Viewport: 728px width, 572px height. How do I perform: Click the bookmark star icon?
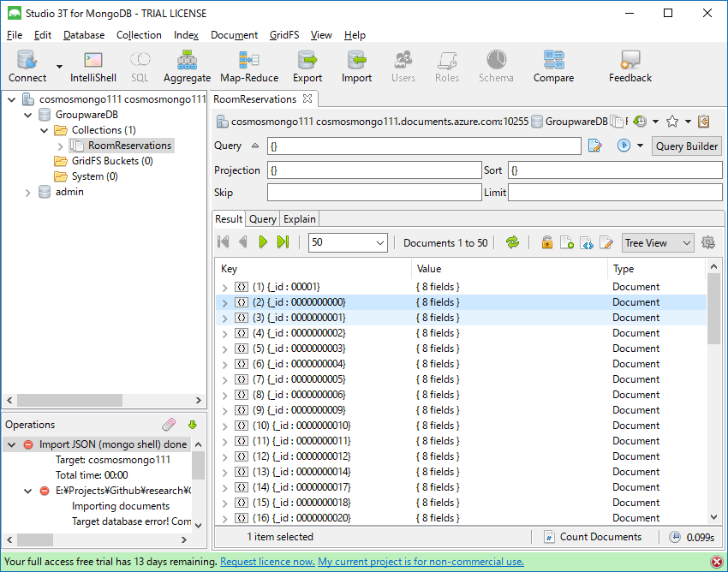pyautogui.click(x=671, y=122)
